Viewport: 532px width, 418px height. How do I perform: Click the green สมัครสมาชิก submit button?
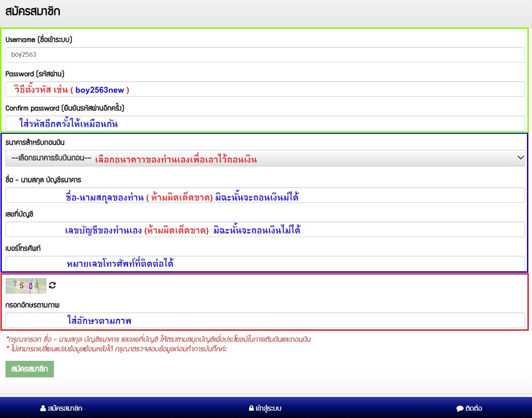(30, 369)
